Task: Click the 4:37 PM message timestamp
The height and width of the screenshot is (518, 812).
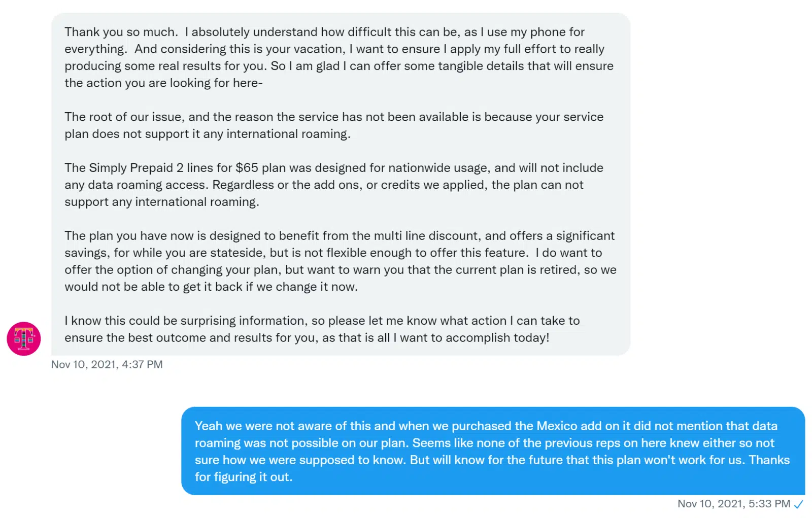Action: click(x=107, y=364)
